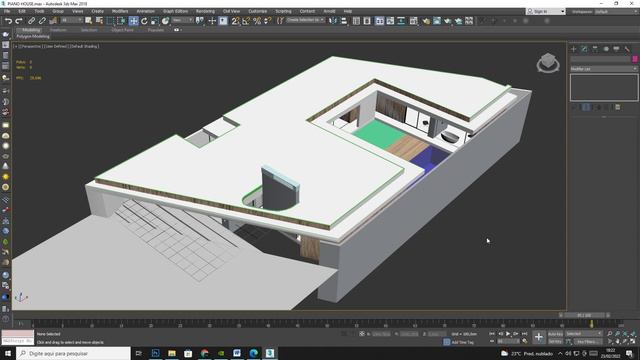Click the Align tool icon
The width and height of the screenshot is (640, 360).
[x=344, y=21]
